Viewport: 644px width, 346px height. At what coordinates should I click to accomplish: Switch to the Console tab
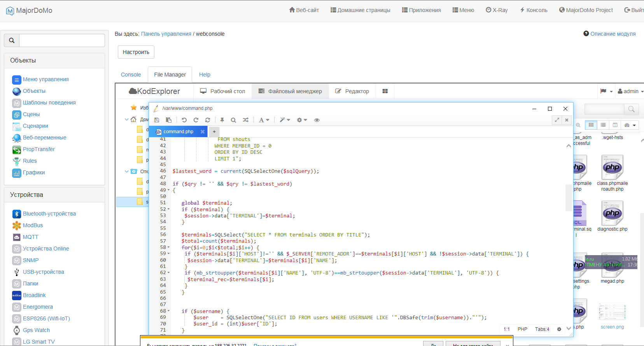click(x=131, y=75)
